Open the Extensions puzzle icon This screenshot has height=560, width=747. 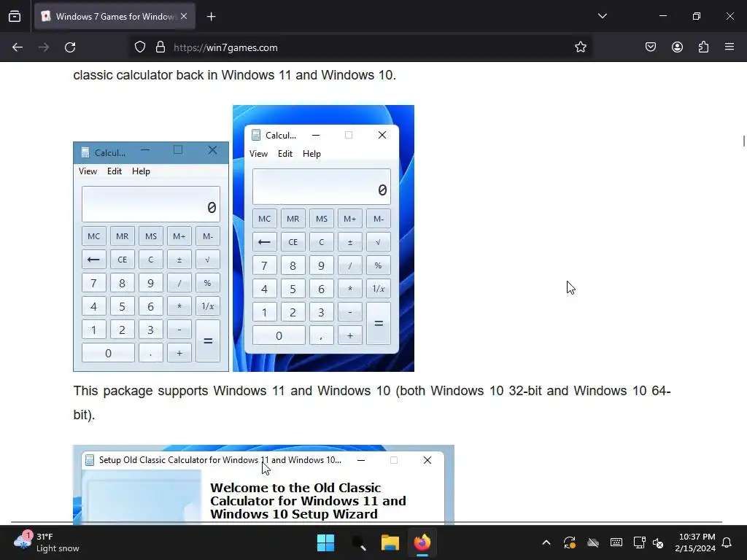tap(703, 47)
